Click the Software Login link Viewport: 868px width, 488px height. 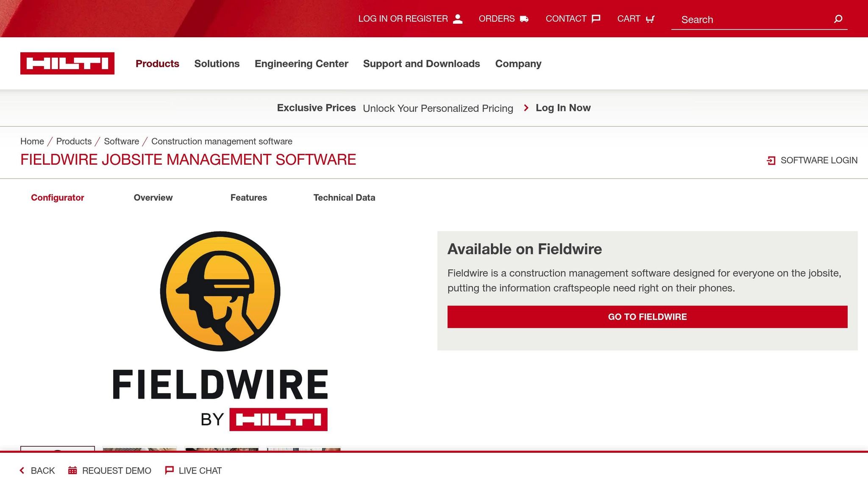tap(812, 161)
